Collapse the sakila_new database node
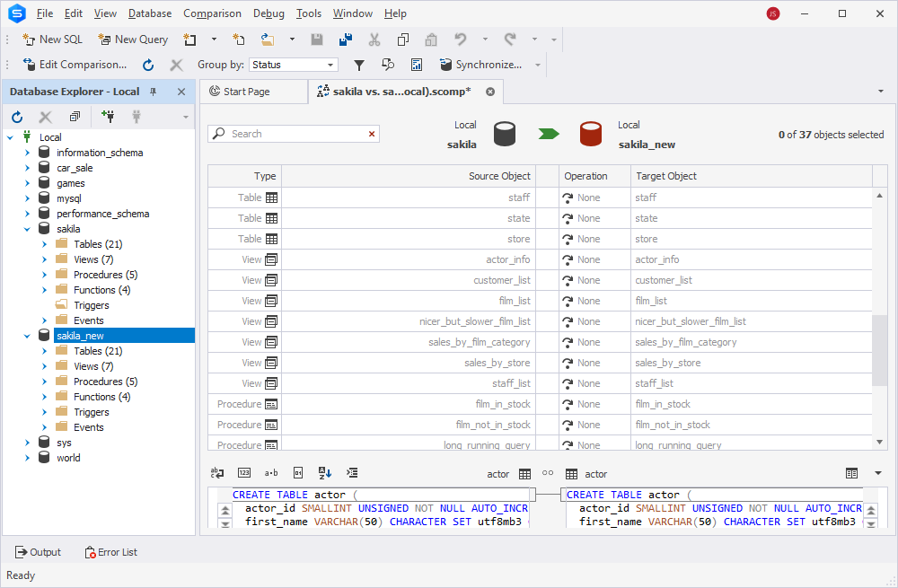Image resolution: width=898 pixels, height=588 pixels. (27, 336)
